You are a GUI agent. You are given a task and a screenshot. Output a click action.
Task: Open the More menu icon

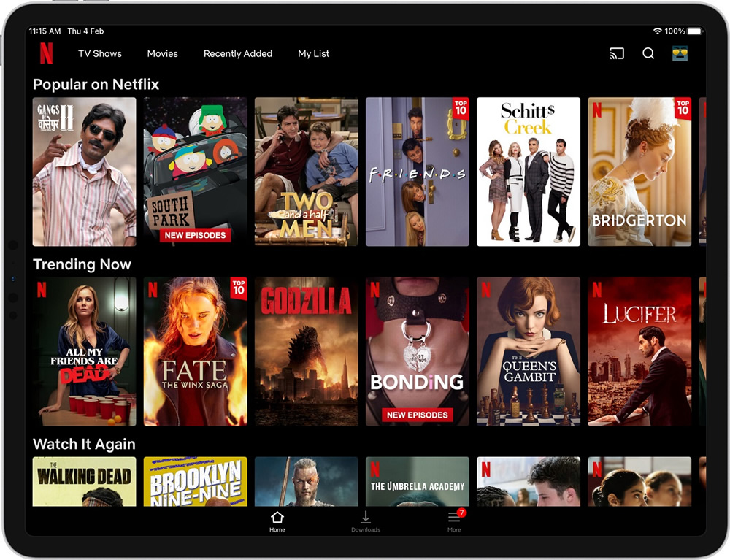point(453,518)
